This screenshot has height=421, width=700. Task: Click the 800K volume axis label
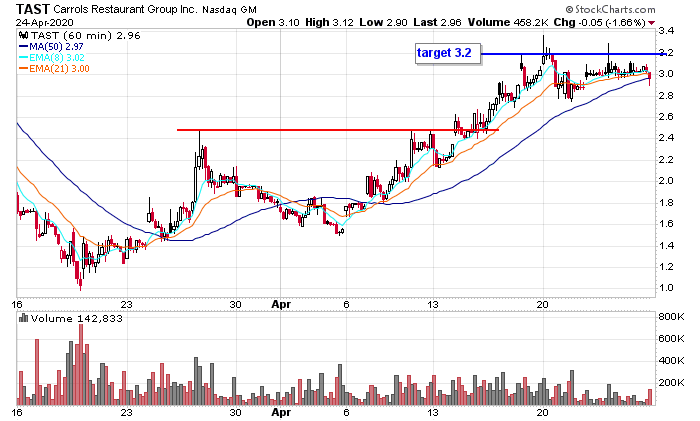[x=671, y=317]
